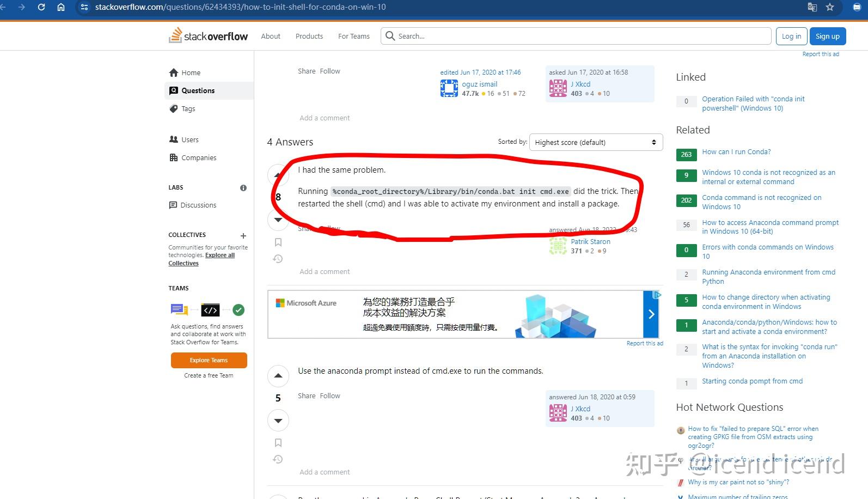868x499 pixels.
Task: Open Running Anaconda environment from cmd Python
Action: [768, 276]
